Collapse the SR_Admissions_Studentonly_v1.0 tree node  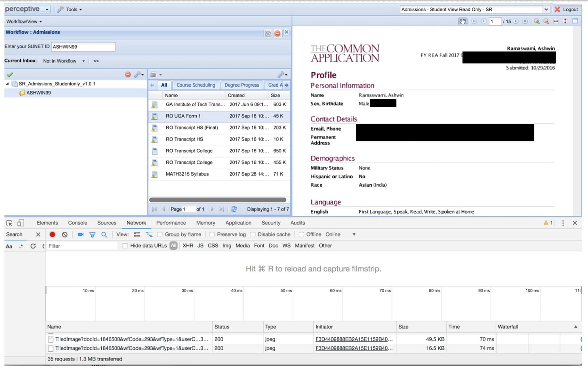[x=7, y=84]
